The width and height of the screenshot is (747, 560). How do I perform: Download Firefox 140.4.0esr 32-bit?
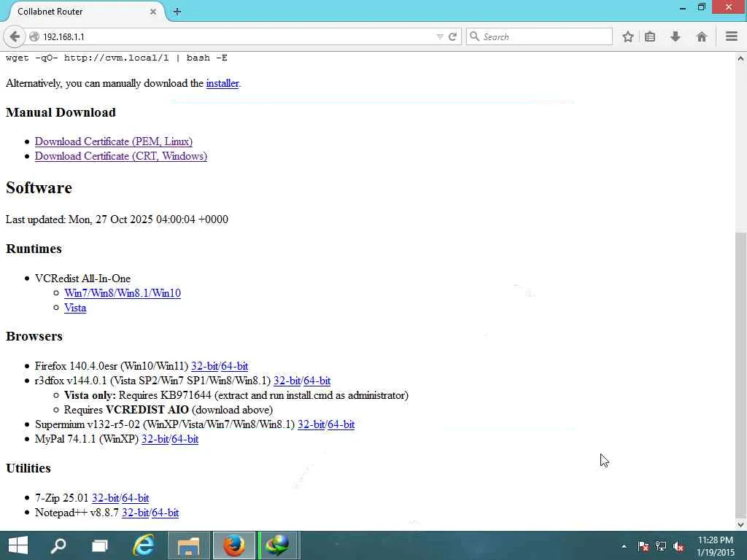(x=204, y=366)
